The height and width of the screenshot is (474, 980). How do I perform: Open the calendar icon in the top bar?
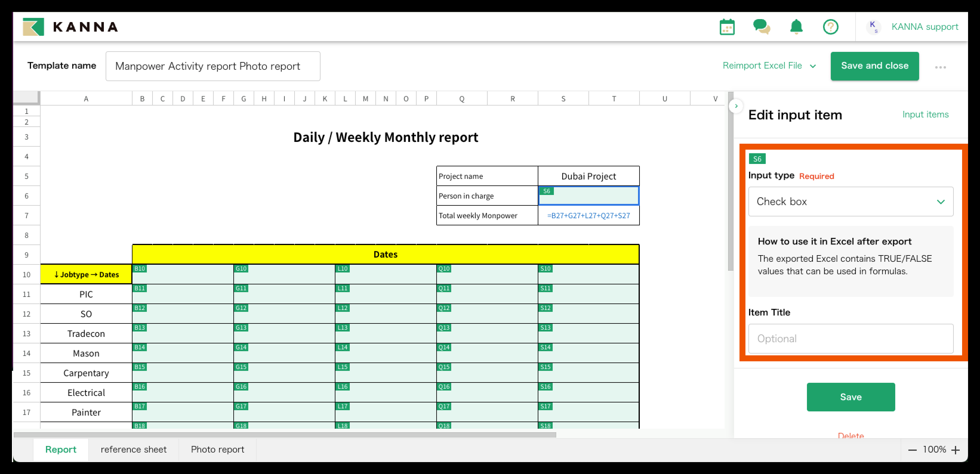coord(727,27)
